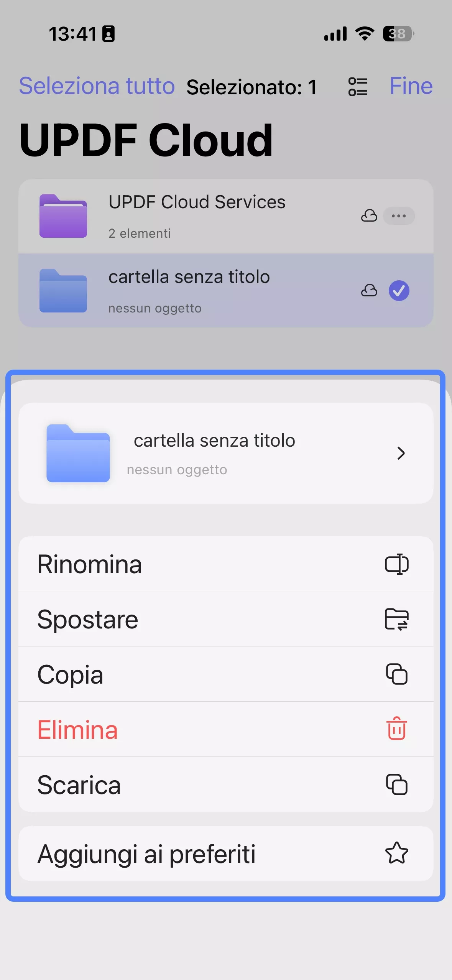Tap the Scarica download icon
The width and height of the screenshot is (452, 980).
click(396, 784)
